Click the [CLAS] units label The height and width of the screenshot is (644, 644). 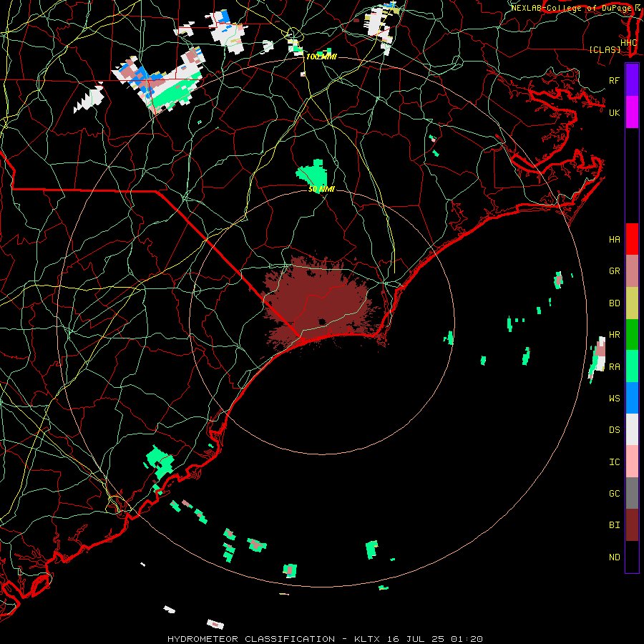click(605, 50)
